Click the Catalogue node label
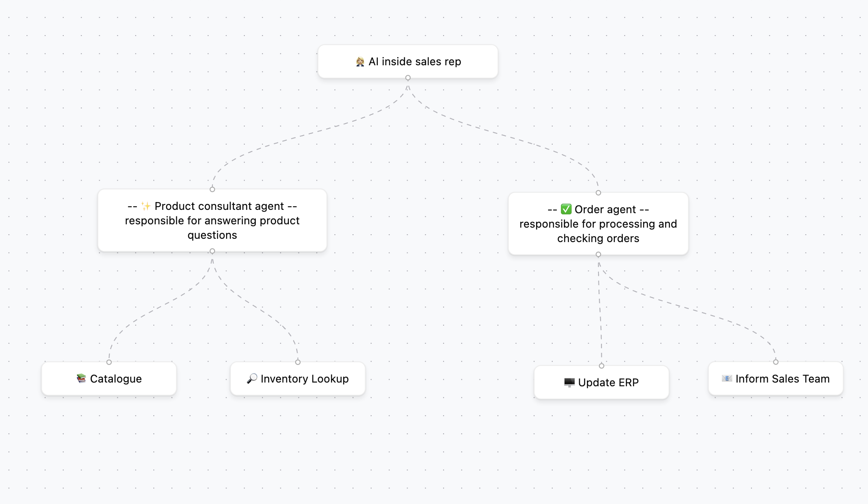 coord(116,379)
